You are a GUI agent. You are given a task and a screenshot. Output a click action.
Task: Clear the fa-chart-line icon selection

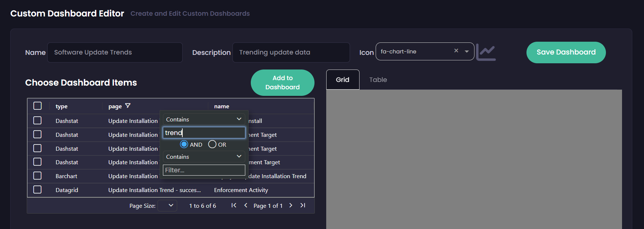click(x=456, y=51)
